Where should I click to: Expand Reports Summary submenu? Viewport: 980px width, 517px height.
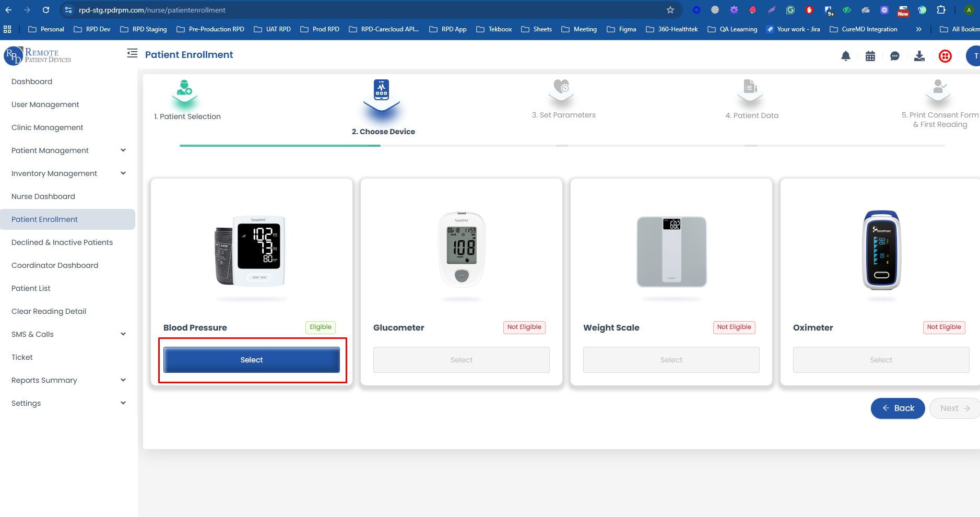pos(123,380)
